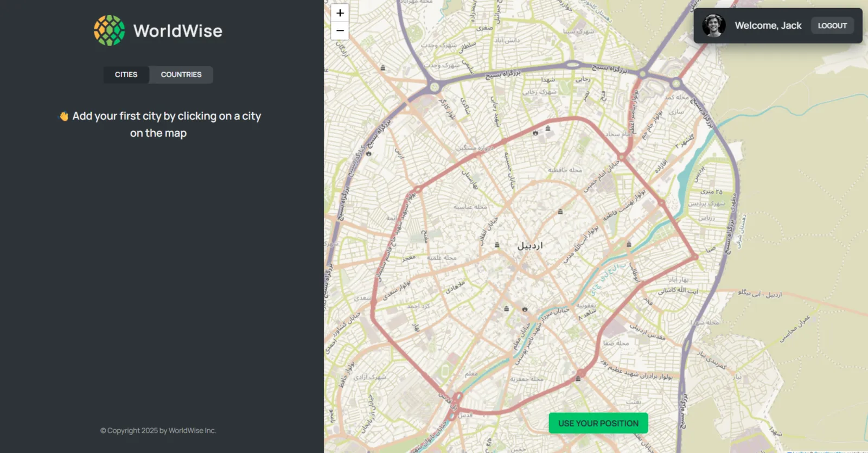The height and width of the screenshot is (453, 868).
Task: Zoom in on the map
Action: pos(340,13)
